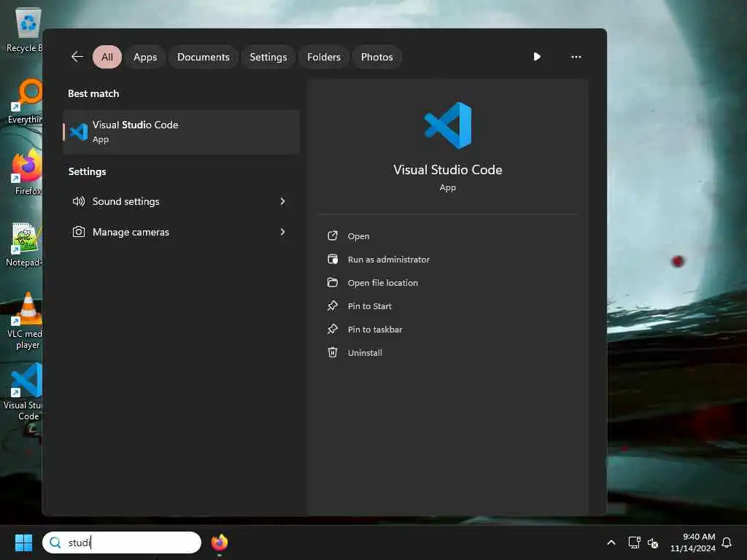Show more filters with the play arrow
747x560 pixels.
pos(537,57)
